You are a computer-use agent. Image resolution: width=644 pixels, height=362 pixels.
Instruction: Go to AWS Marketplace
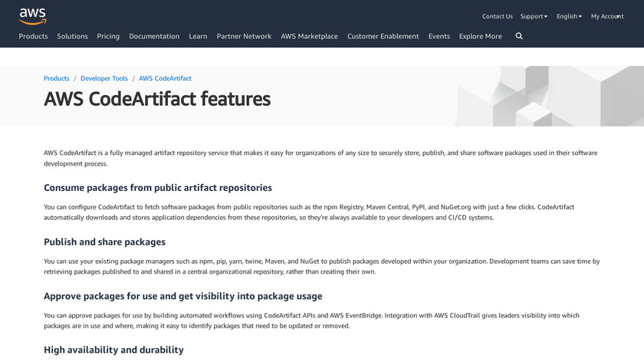(x=309, y=36)
